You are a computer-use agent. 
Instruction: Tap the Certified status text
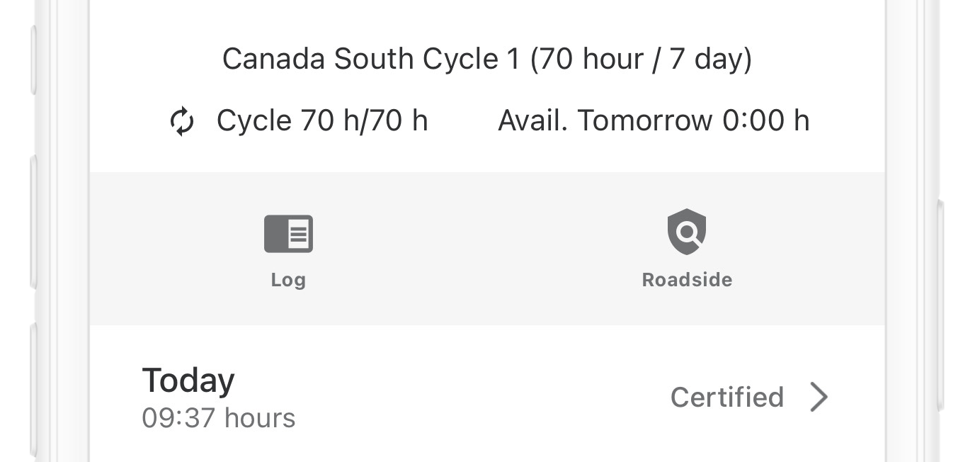[727, 398]
